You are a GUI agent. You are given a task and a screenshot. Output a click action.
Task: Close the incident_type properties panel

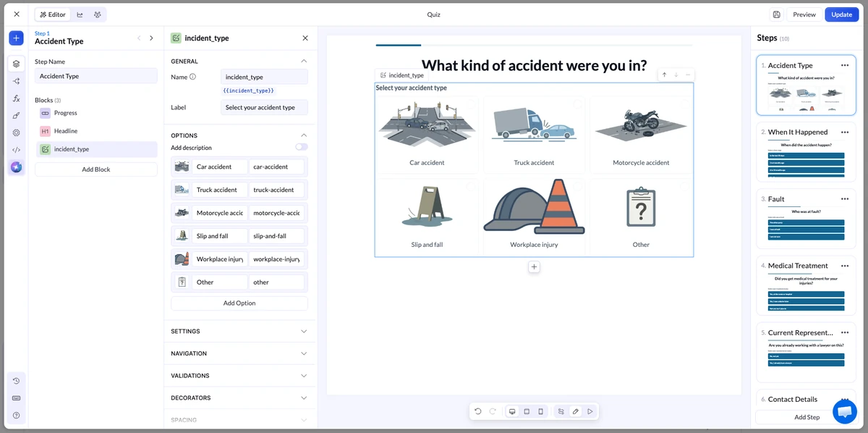(305, 38)
